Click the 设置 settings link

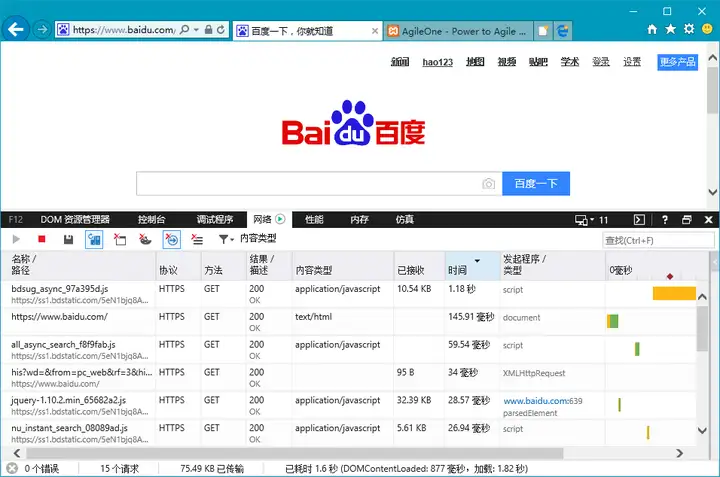coord(632,62)
